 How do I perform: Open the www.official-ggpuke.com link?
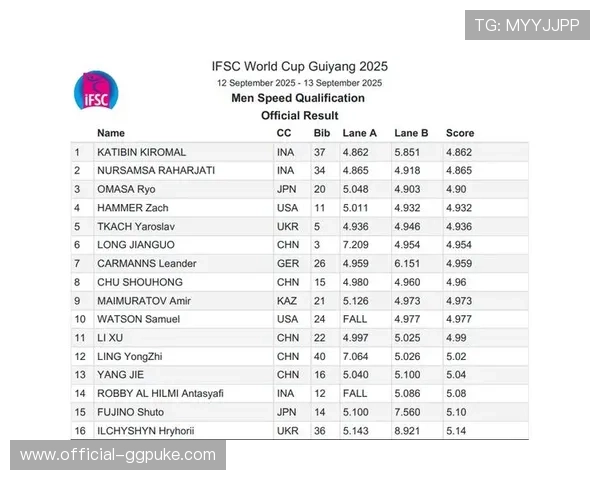[x=118, y=455]
